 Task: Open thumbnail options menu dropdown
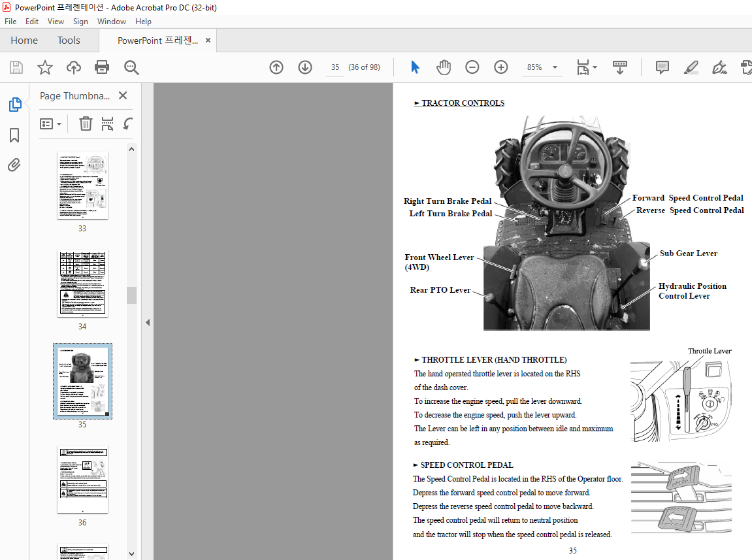(x=50, y=124)
